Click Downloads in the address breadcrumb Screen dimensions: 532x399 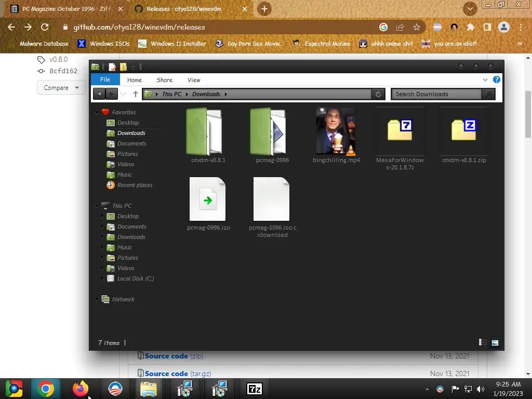tap(206, 94)
